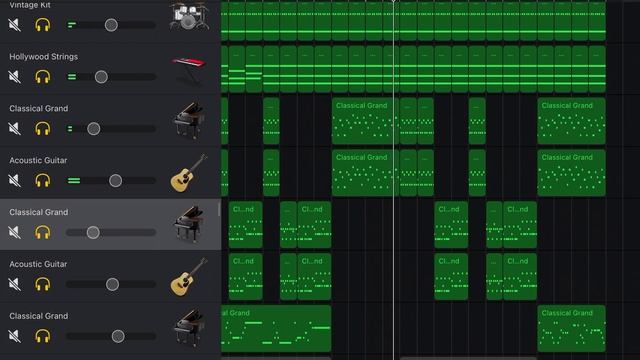Click volume knob of highlighted Classical Grand track
This screenshot has width=640, height=360.
[x=93, y=232]
